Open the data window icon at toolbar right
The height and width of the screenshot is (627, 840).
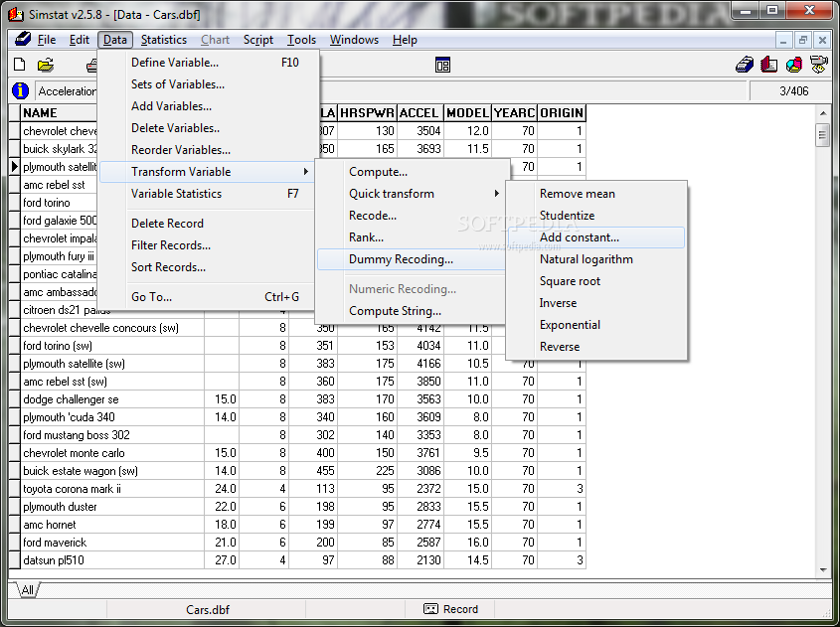(x=745, y=65)
